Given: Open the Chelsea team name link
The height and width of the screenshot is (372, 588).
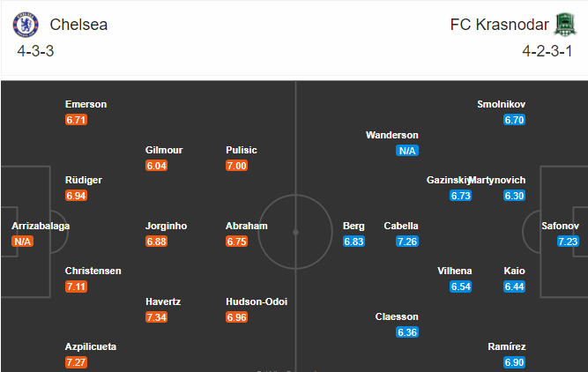Looking at the screenshot, I should pyautogui.click(x=78, y=25).
